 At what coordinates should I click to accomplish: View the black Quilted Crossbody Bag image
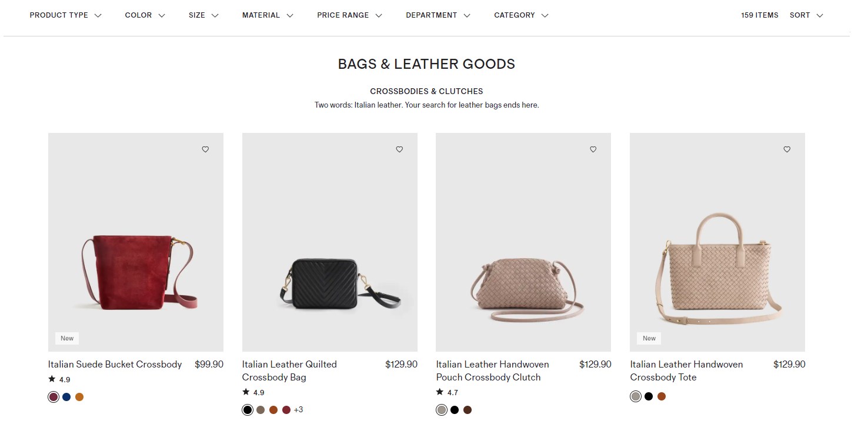coord(329,242)
